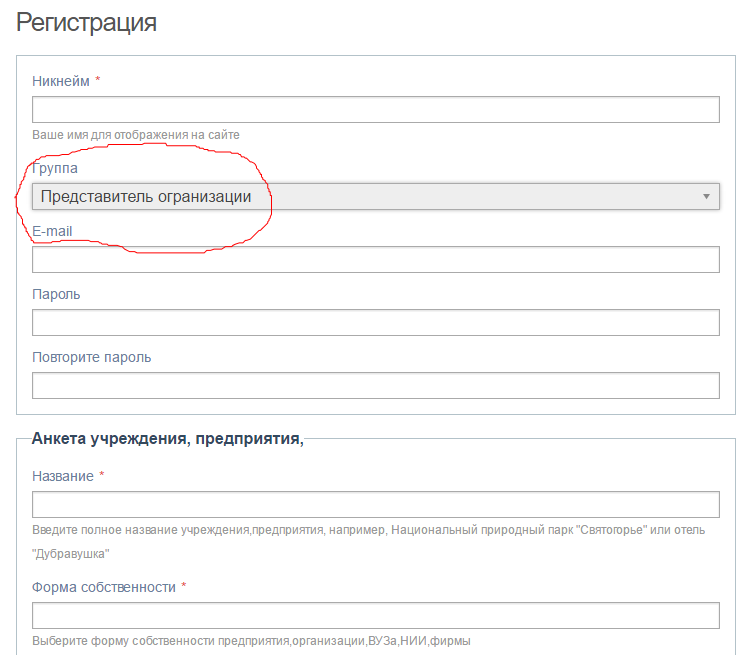This screenshot has width=737, height=655.
Task: Focus the Название input field
Action: [x=376, y=505]
